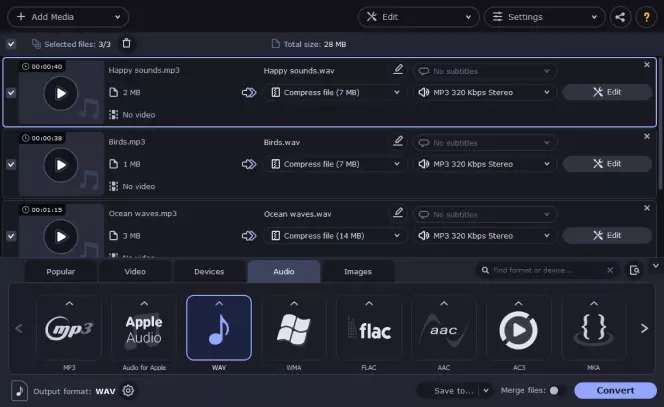
Task: Open the Save to arrow dropdown
Action: (486, 390)
